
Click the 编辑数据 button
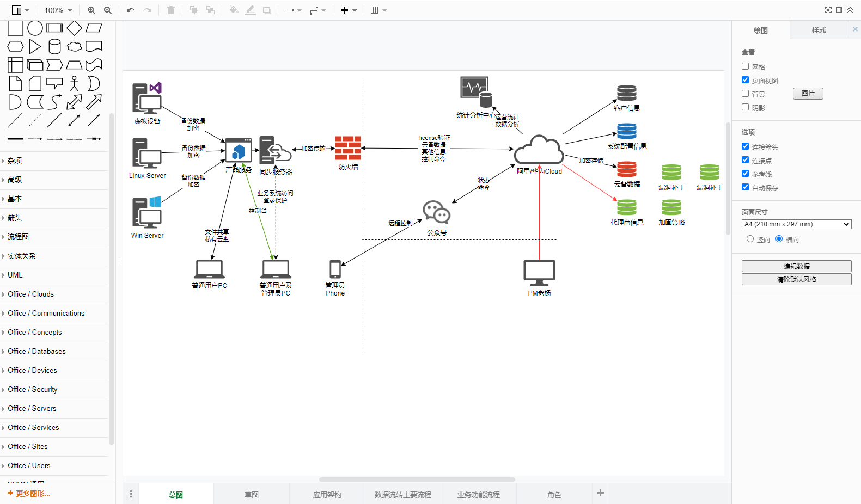coord(796,266)
